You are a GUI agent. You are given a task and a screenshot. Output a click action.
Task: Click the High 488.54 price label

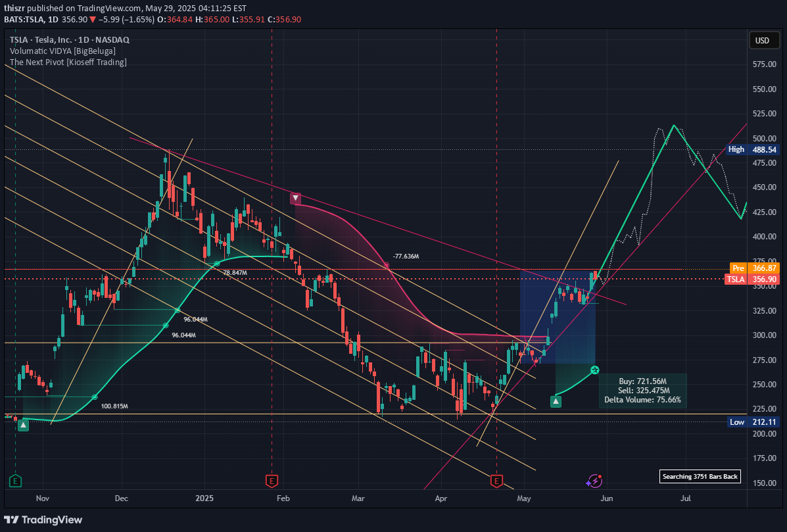(753, 149)
